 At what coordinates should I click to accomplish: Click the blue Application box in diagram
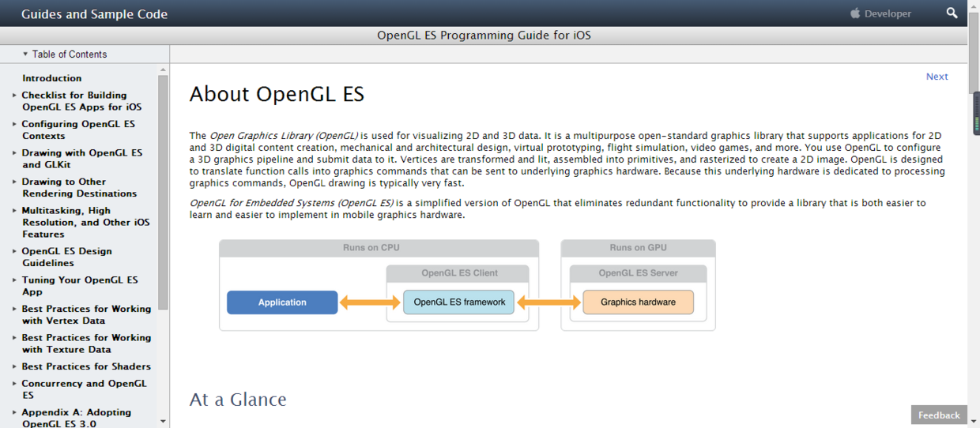(282, 302)
